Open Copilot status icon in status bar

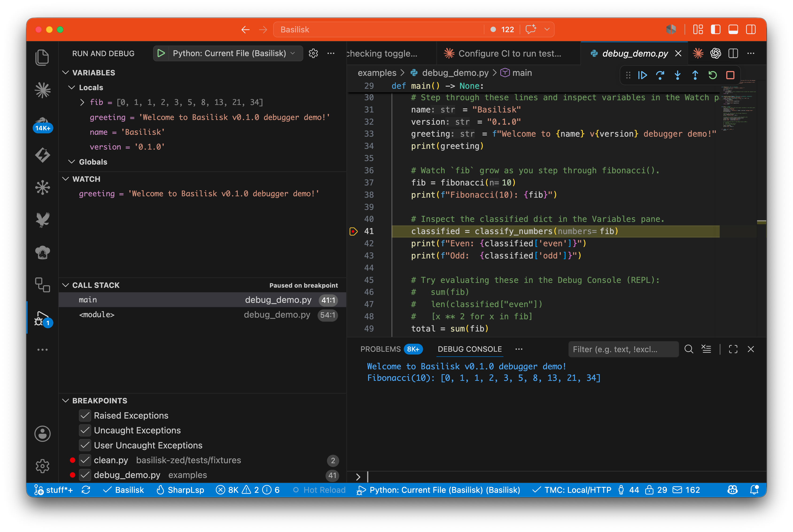coord(733,490)
